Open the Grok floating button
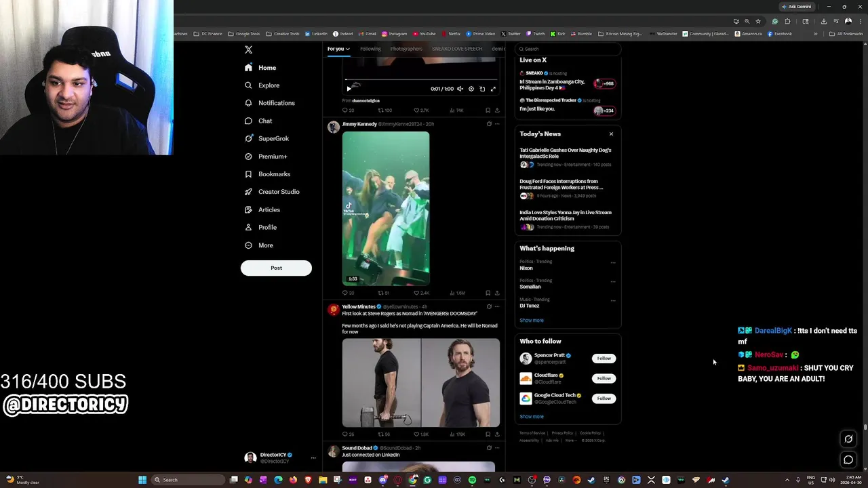868x488 pixels. pyautogui.click(x=848, y=439)
